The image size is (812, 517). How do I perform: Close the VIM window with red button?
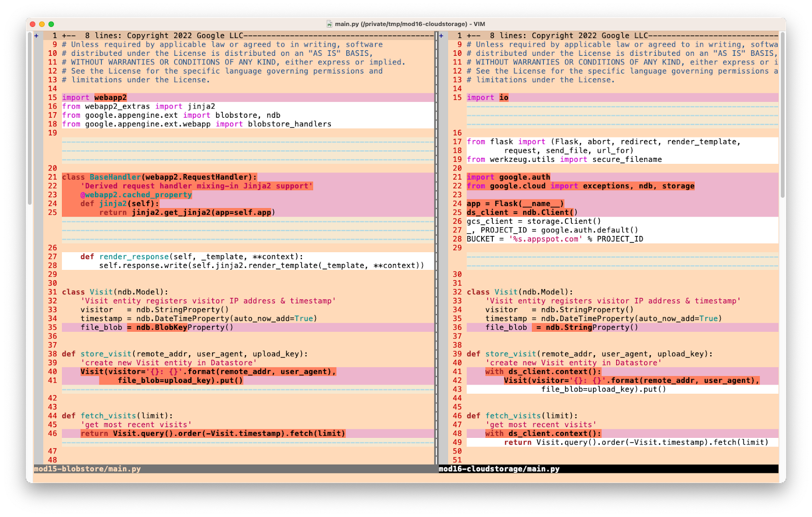[33, 24]
